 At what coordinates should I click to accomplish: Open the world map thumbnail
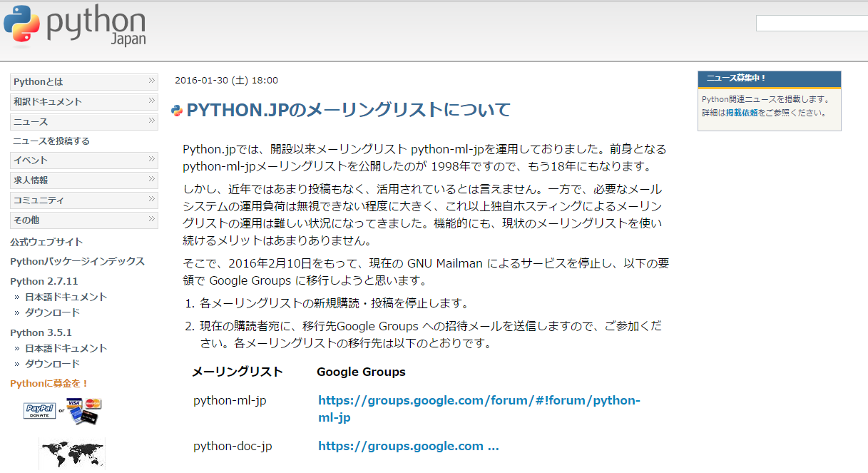click(72, 454)
